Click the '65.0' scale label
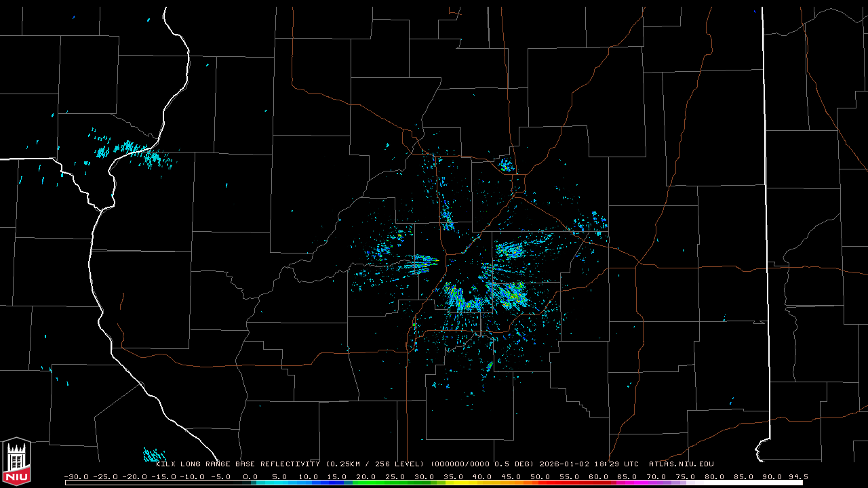868x488 pixels. click(x=627, y=477)
